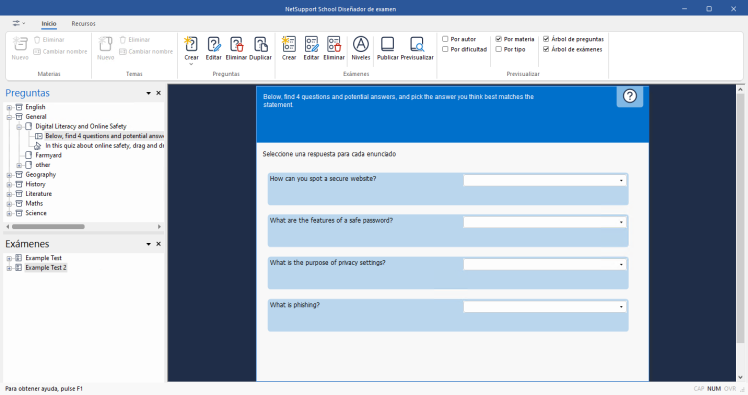Open Preguntas panel options dropdown arrow
The height and width of the screenshot is (395, 748).
pos(148,94)
